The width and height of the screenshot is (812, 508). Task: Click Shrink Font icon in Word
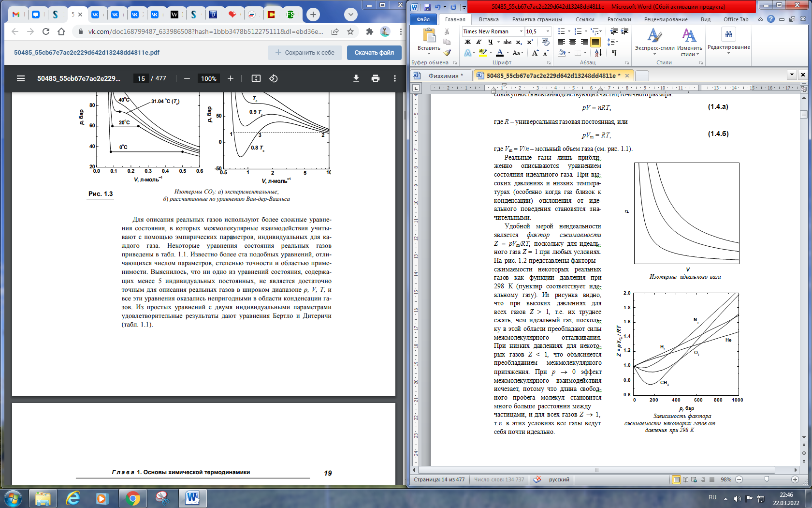point(546,53)
